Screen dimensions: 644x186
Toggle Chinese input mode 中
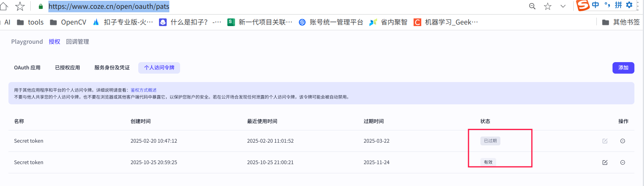click(595, 5)
